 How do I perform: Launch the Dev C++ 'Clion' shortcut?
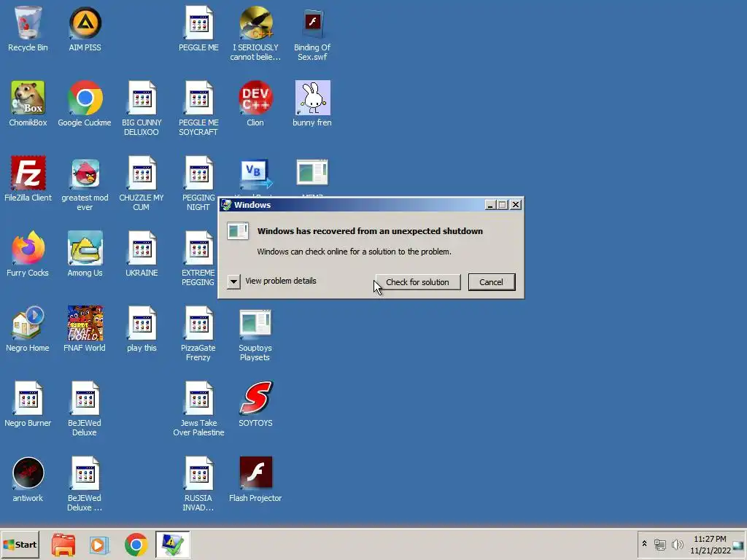point(255,98)
